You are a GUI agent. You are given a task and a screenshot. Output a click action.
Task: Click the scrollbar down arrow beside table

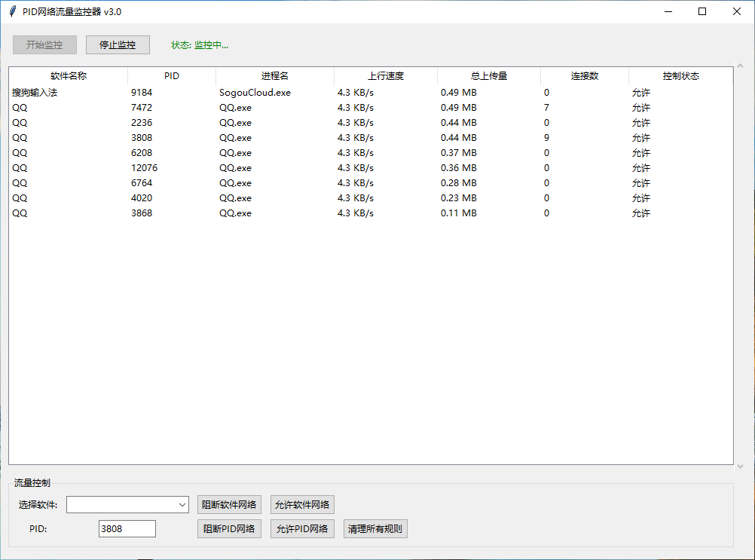click(x=740, y=467)
